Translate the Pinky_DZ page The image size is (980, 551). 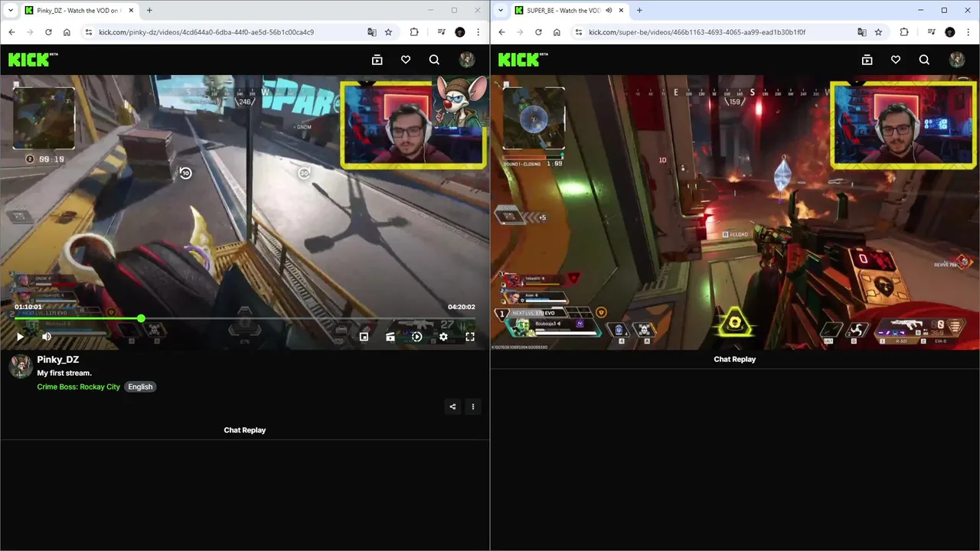pos(372,32)
